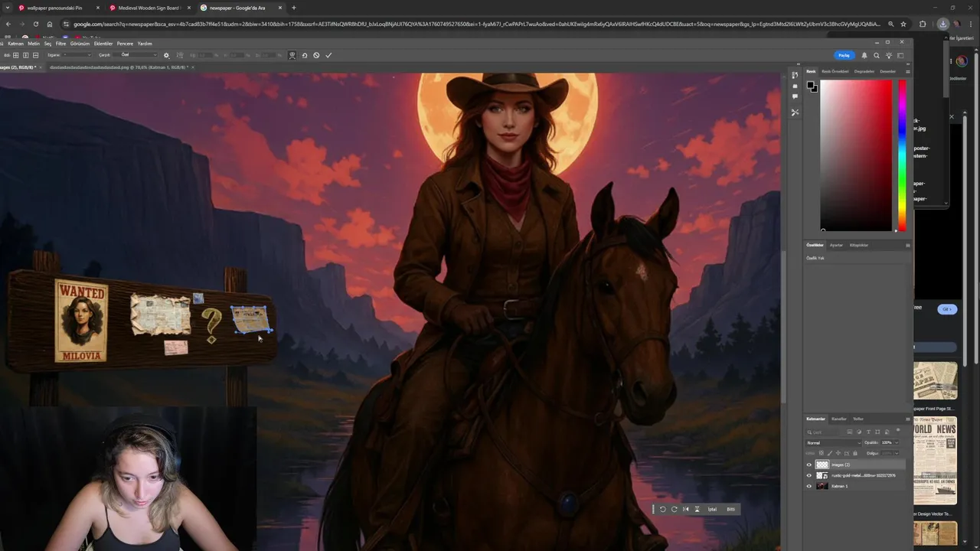Screen dimensions: 980x551
Task: Open the layers panel flyout menu
Action: [907, 419]
